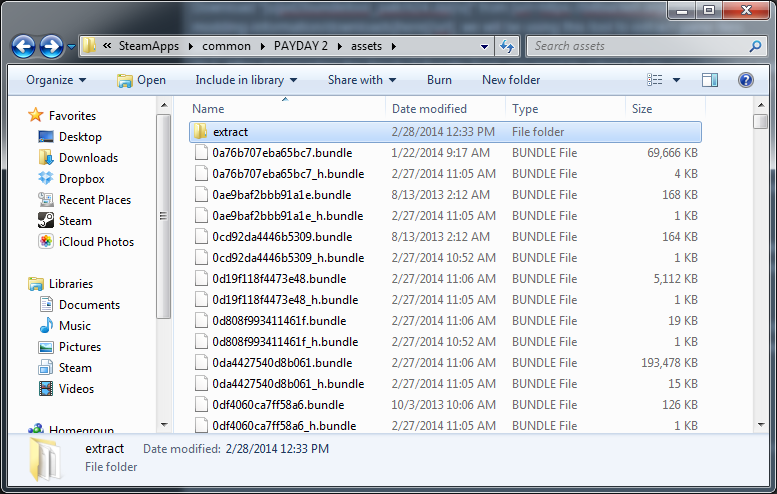This screenshot has height=494, width=777.
Task: Click the file list scroll down arrow
Action: (761, 425)
